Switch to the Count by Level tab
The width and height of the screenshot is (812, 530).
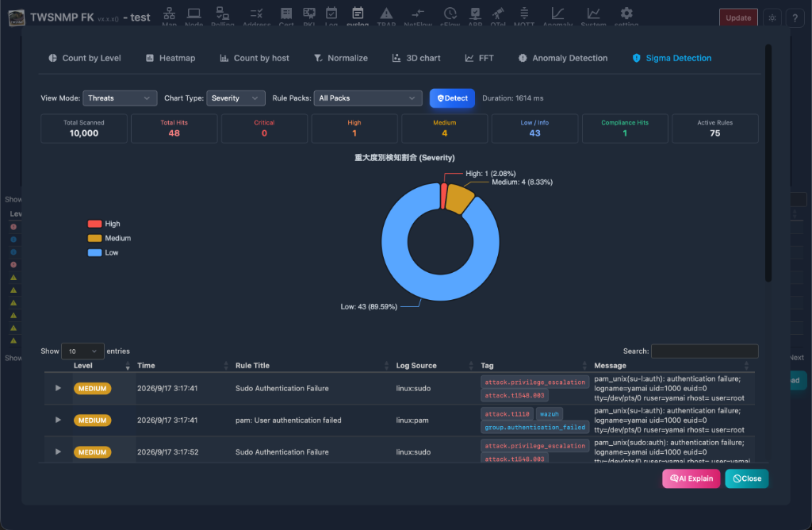85,58
